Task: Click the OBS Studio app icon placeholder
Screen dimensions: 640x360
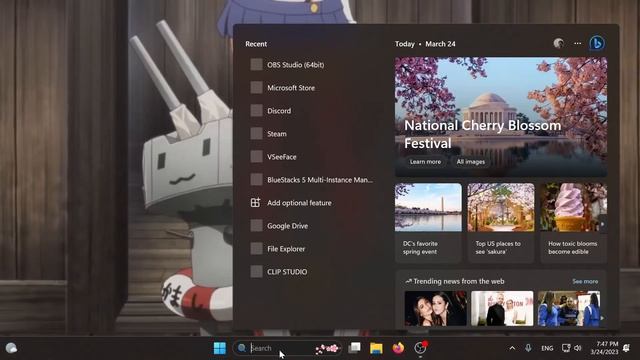Action: (256, 64)
